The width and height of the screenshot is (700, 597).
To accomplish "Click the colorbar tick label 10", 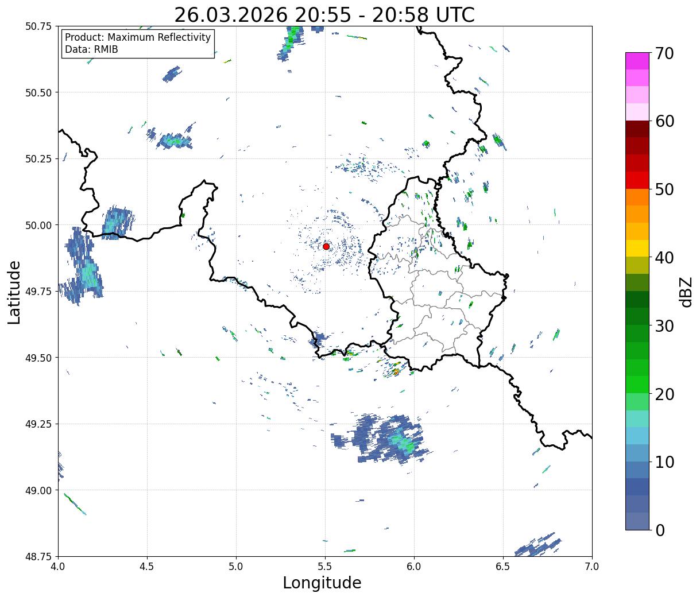I will 664,462.
